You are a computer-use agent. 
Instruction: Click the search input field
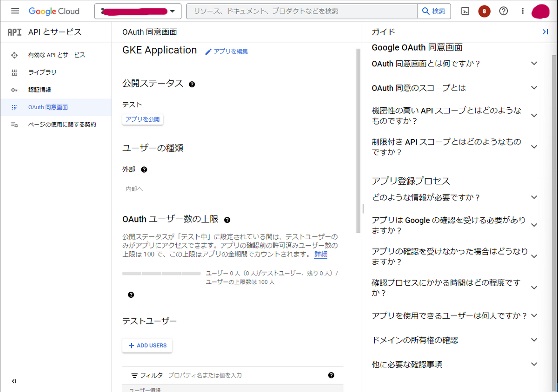[x=302, y=11]
